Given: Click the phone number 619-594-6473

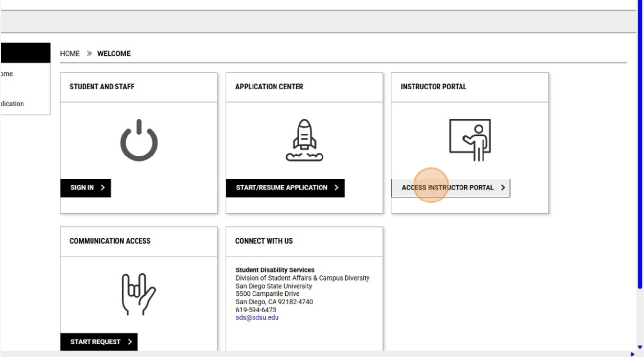Looking at the screenshot, I should [x=256, y=310].
